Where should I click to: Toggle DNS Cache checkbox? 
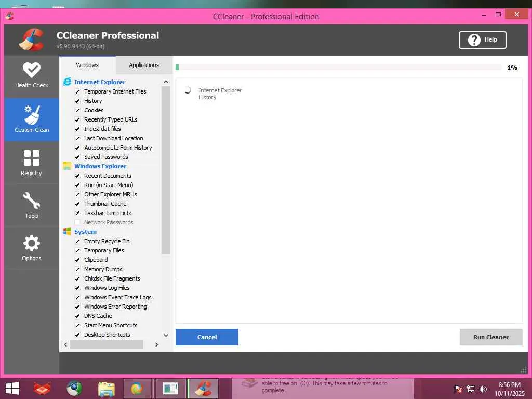[77, 316]
